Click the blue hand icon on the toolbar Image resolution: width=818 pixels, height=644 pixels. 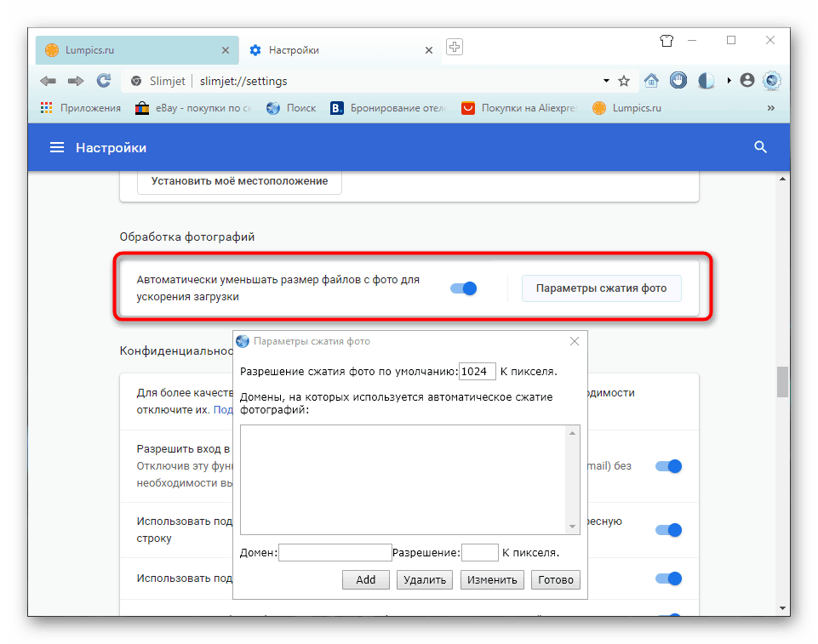point(678,80)
